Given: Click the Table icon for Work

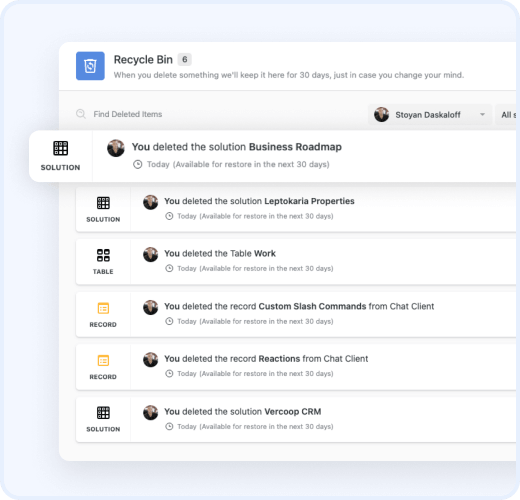Looking at the screenshot, I should 103,255.
